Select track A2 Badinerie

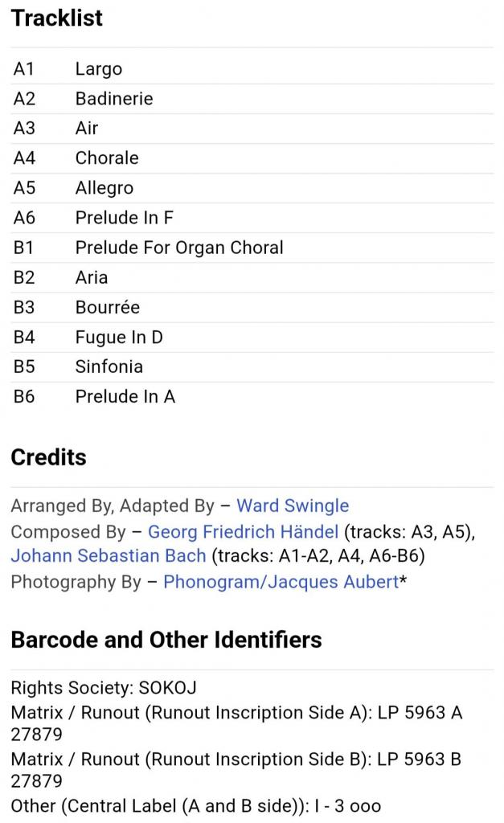click(113, 99)
